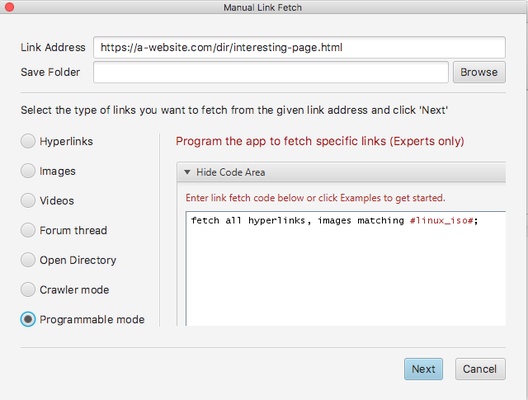Click the 'Program the app to fetch specific links' heading
The width and height of the screenshot is (528, 400).
click(x=320, y=141)
